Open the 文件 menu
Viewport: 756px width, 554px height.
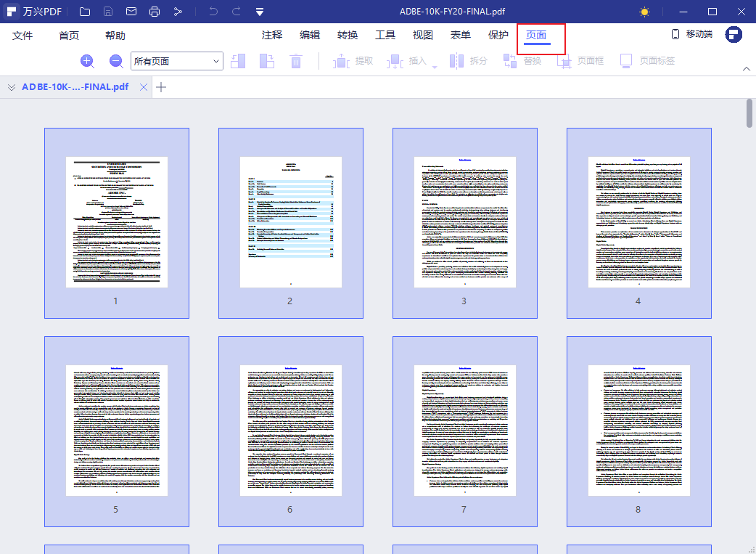coord(22,36)
